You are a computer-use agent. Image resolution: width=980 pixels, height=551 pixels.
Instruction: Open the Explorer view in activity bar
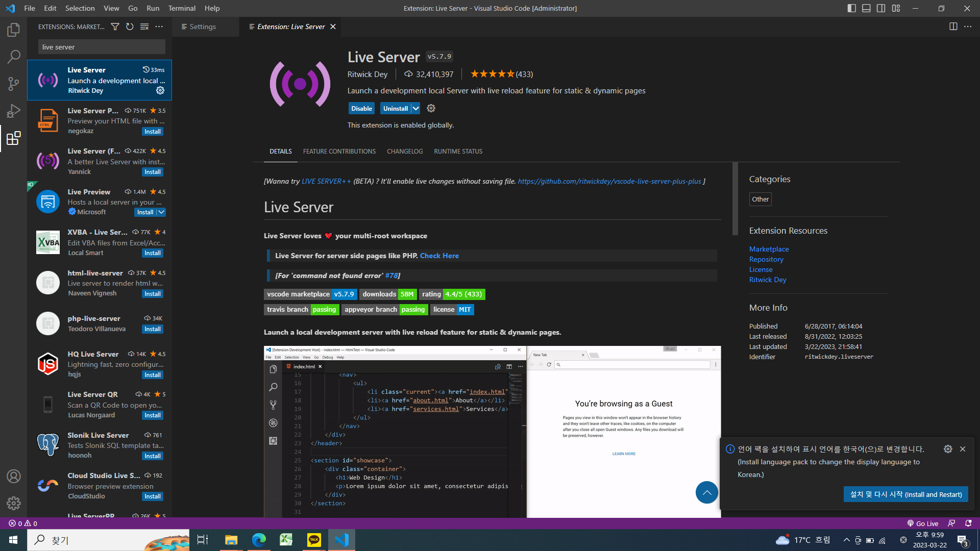pyautogui.click(x=14, y=30)
